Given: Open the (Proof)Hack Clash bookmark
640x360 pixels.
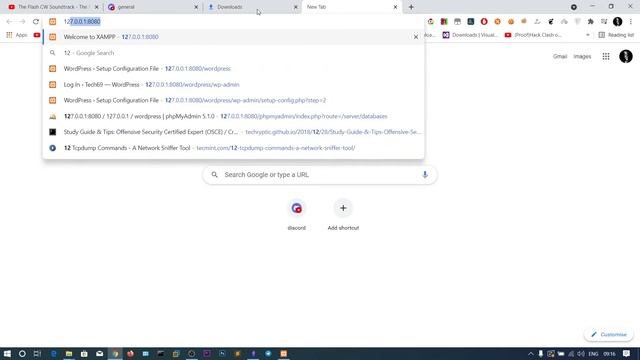Looking at the screenshot, I should click(x=533, y=35).
